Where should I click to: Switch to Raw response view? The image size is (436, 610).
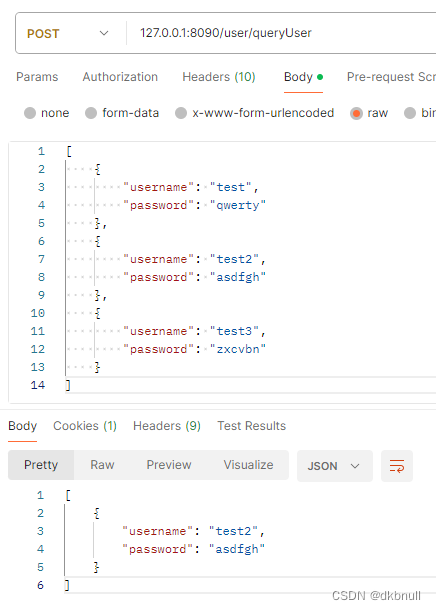coord(102,465)
